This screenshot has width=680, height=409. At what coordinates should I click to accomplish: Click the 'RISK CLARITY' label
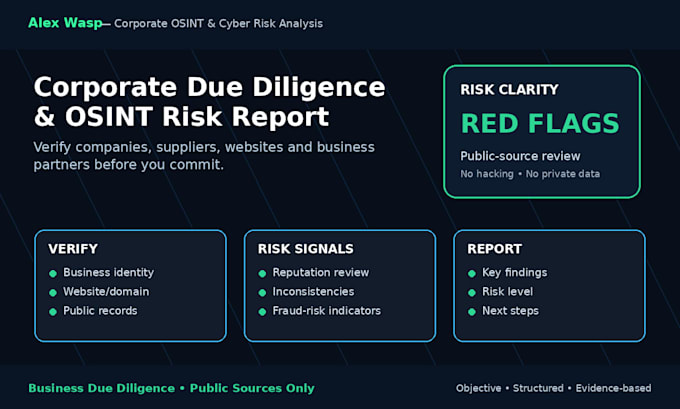click(509, 89)
